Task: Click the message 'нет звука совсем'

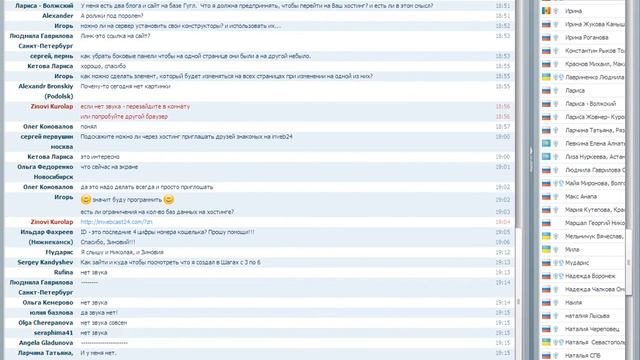Action: pyautogui.click(x=104, y=323)
